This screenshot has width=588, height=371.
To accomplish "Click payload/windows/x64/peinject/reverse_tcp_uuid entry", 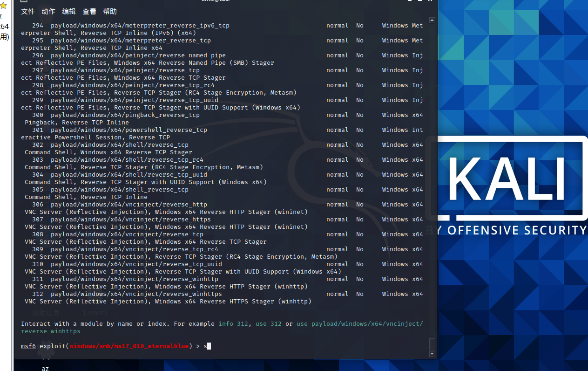I will click(135, 100).
